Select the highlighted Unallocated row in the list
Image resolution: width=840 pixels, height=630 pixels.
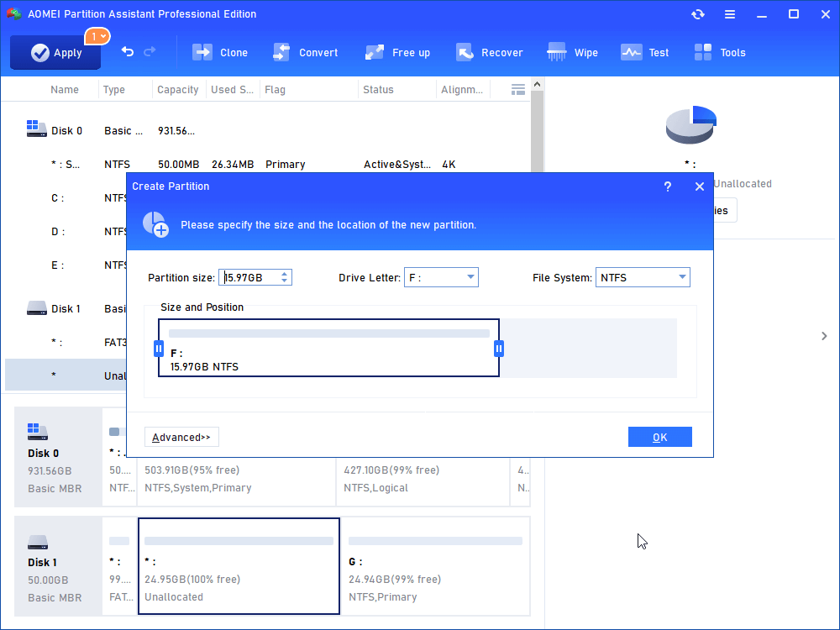(x=66, y=375)
